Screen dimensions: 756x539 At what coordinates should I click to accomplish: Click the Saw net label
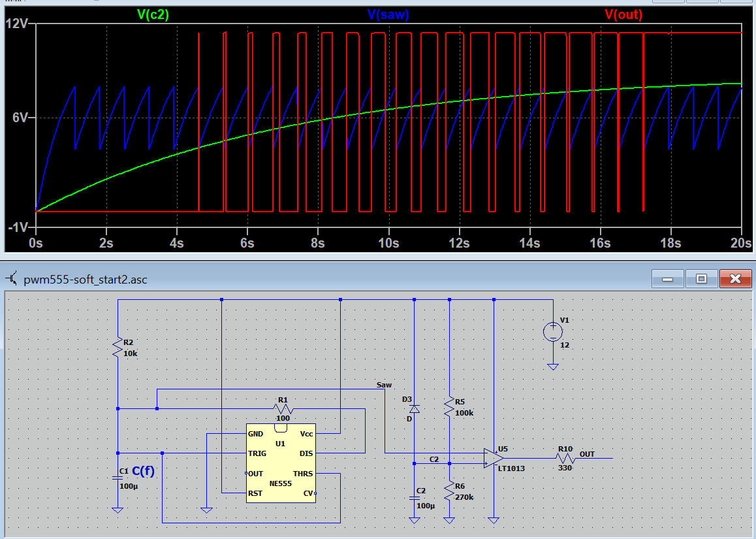pyautogui.click(x=385, y=385)
